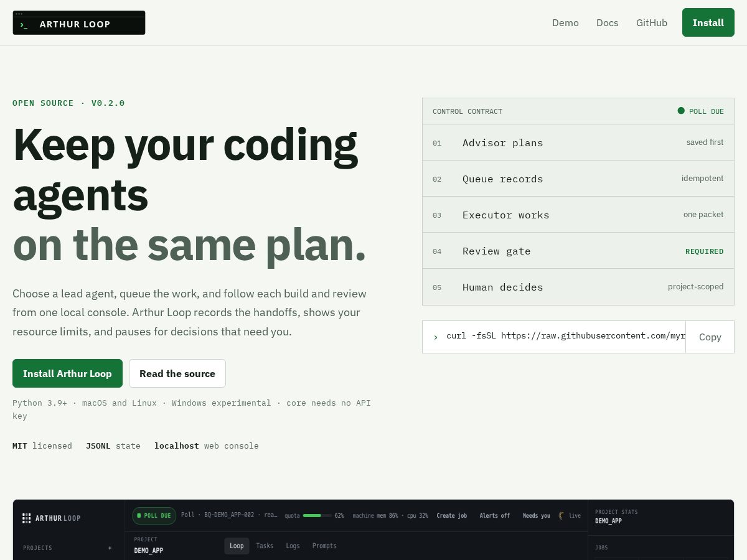Click the localhost web console badge
747x560 pixels.
(207, 446)
